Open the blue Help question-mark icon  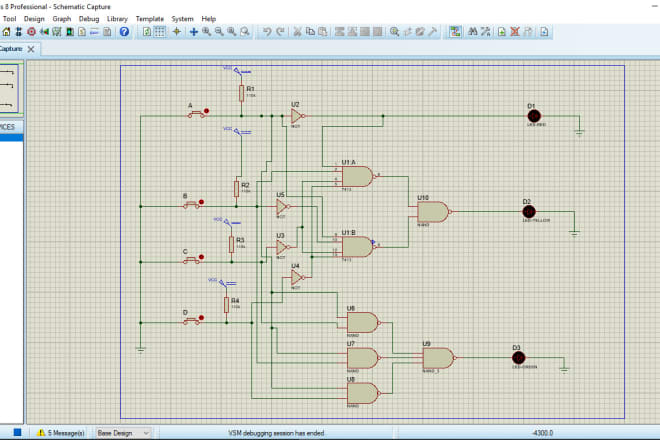(124, 32)
